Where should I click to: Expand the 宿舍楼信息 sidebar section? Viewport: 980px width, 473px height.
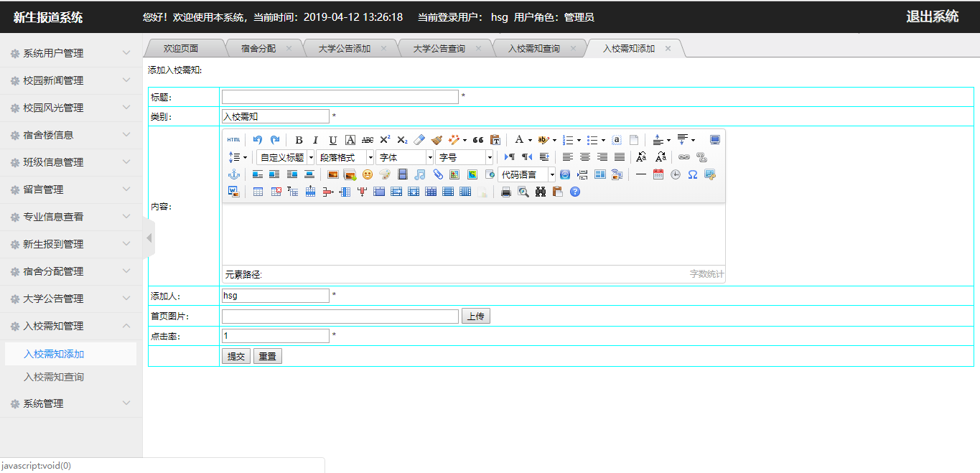coord(68,135)
